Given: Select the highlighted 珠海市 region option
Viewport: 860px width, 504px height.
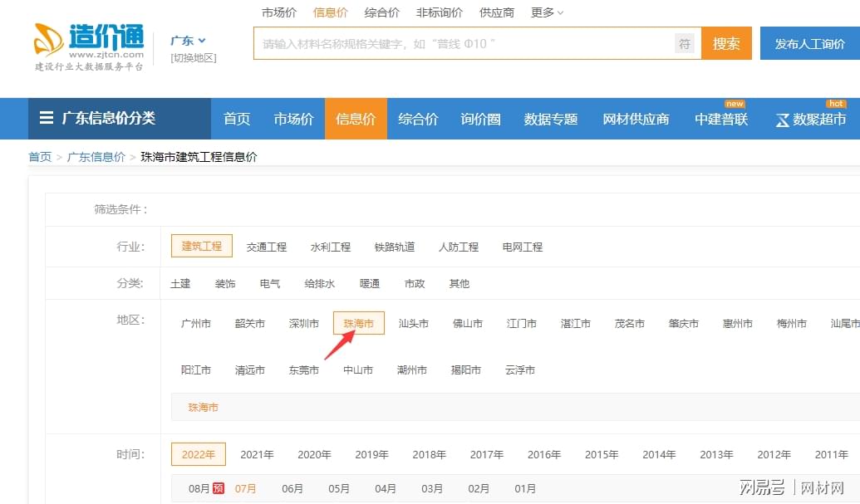Looking at the screenshot, I should click(359, 323).
